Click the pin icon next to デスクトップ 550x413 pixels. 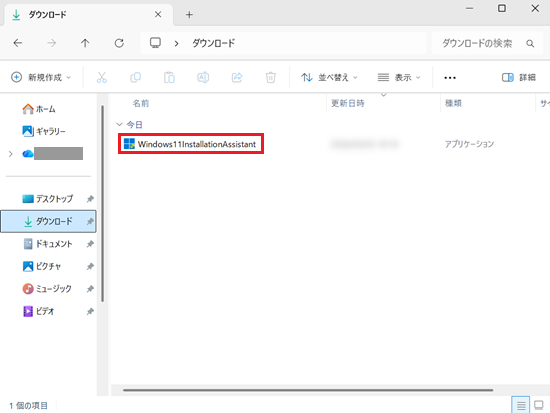[90, 199]
